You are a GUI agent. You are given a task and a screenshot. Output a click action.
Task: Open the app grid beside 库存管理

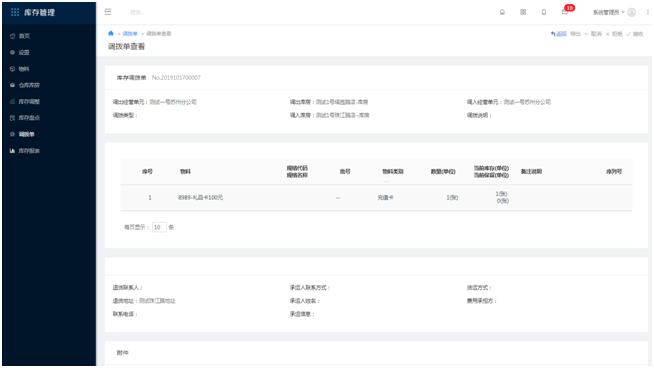[15, 13]
